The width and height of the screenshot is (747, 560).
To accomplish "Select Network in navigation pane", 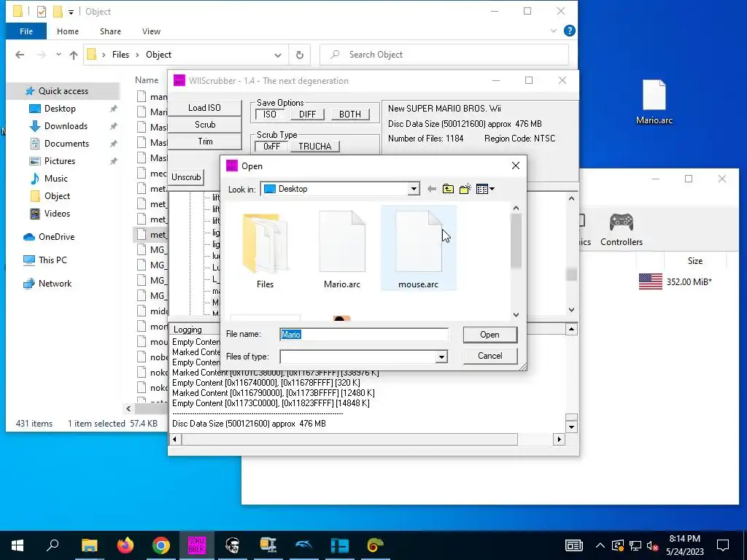I will [55, 284].
